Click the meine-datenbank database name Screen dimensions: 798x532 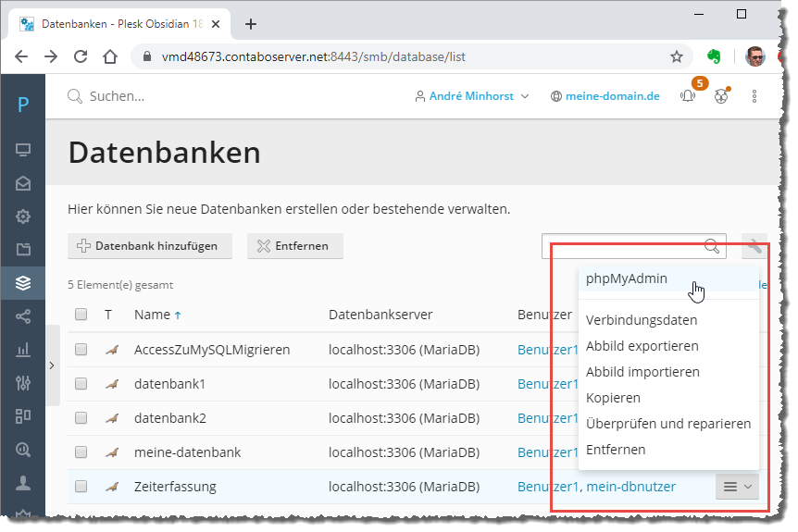tap(187, 452)
